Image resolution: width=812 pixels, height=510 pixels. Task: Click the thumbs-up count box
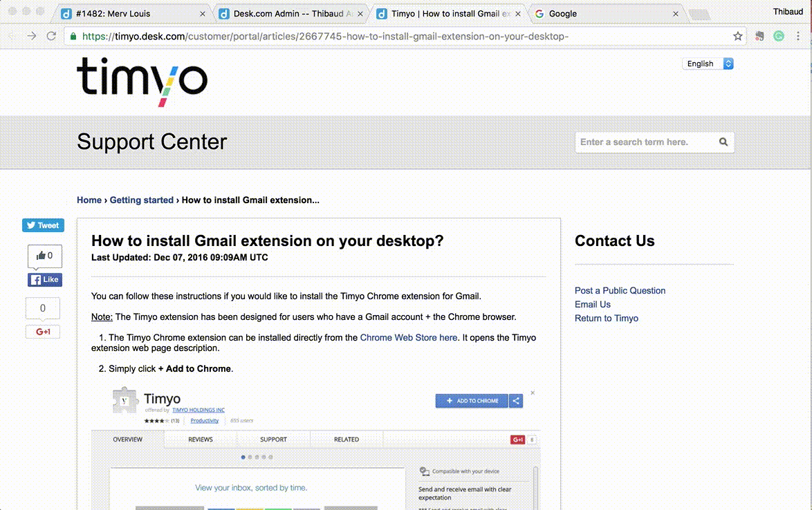click(x=44, y=256)
